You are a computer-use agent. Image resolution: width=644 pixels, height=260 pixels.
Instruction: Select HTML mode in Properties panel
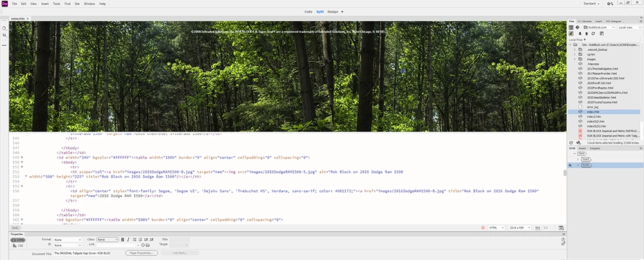point(17,240)
